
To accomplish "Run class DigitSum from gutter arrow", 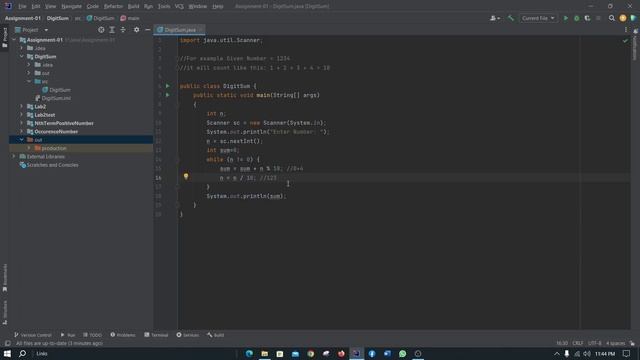I will coord(167,86).
